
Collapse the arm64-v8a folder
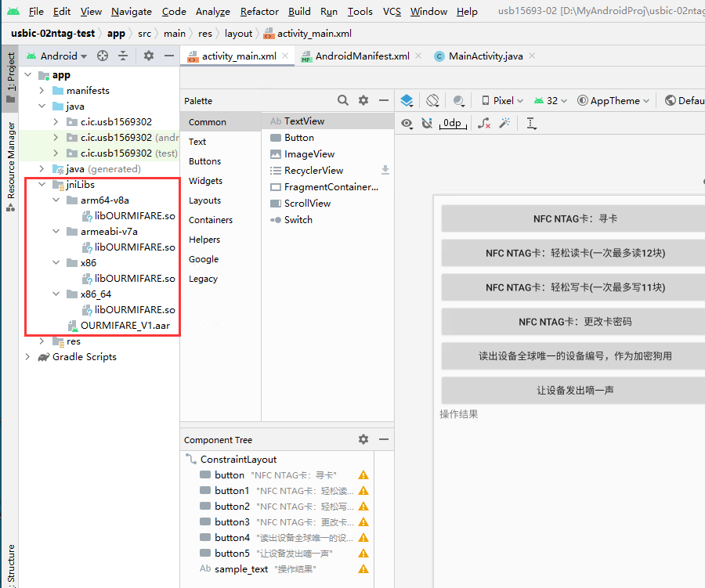click(56, 200)
